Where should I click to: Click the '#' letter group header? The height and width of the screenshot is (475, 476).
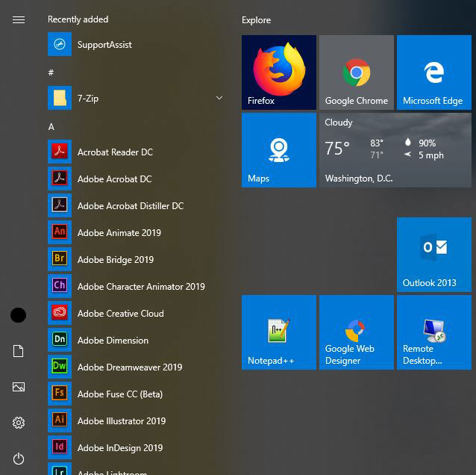click(51, 72)
